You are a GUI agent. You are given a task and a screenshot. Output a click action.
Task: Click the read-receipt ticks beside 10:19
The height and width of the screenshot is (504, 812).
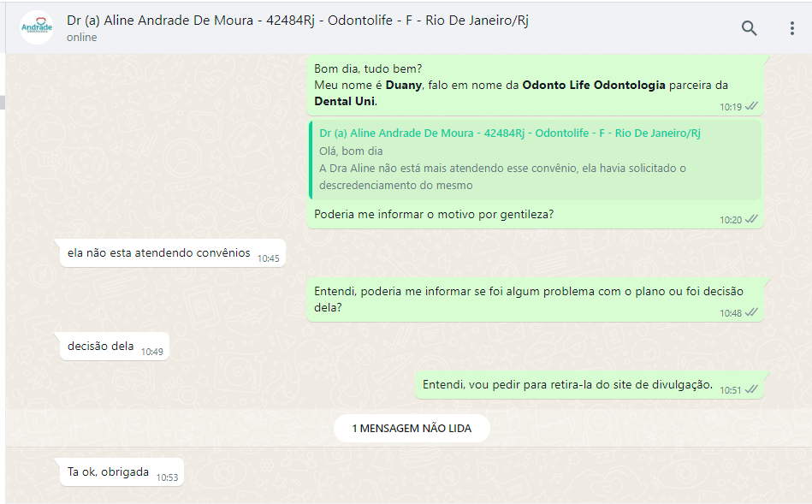(x=751, y=107)
